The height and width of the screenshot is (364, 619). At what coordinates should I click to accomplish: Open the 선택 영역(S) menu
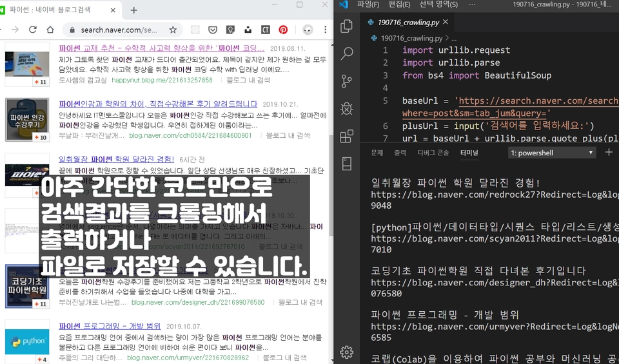click(438, 5)
